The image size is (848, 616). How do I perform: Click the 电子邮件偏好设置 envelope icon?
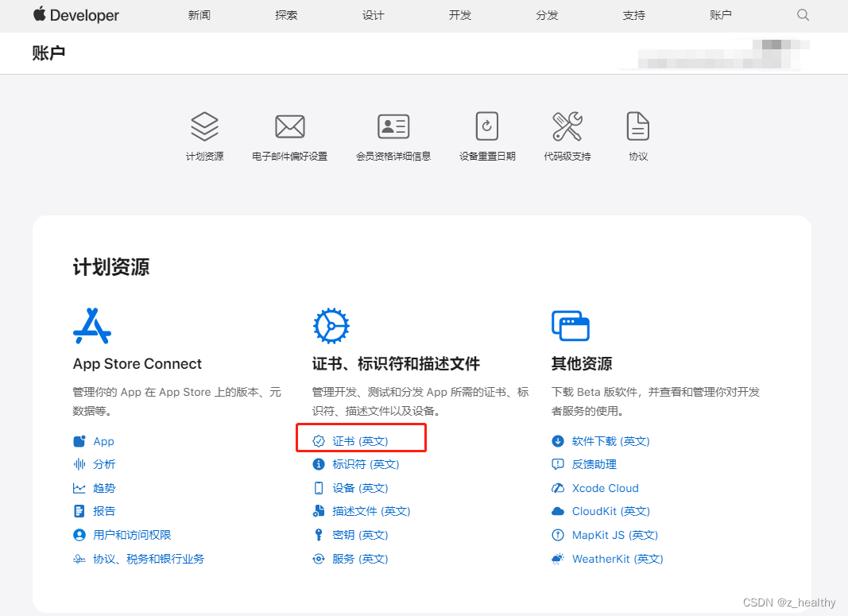(x=290, y=126)
